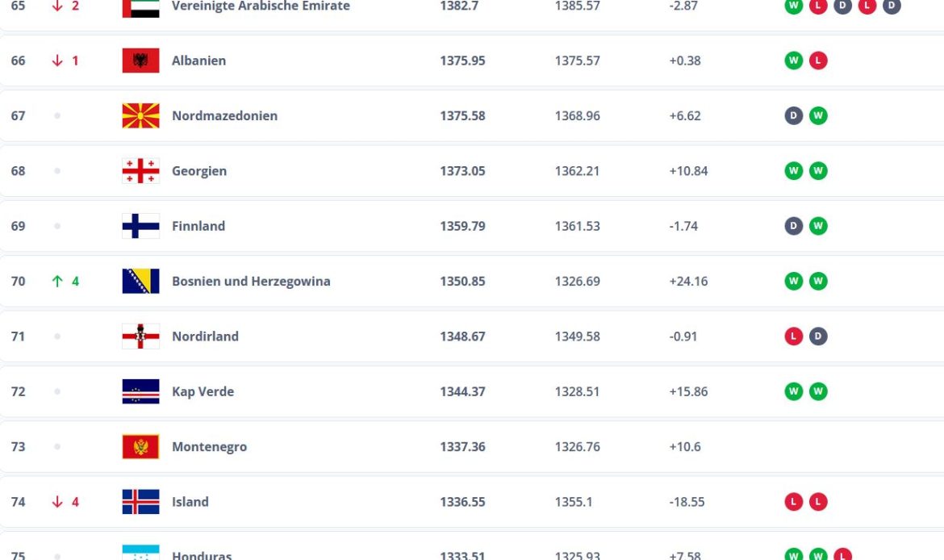Click the North Macedonia flag icon
Screen dimensions: 944x560
click(140, 115)
